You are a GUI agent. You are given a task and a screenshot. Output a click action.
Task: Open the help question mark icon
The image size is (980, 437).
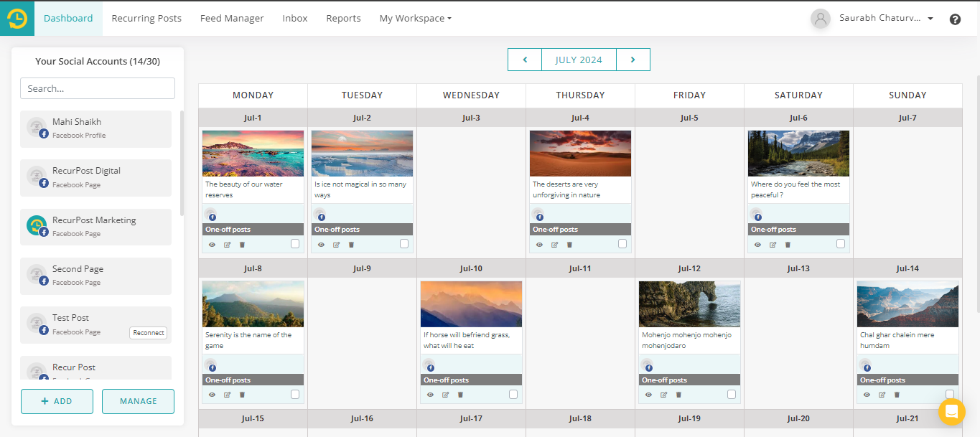[955, 19]
